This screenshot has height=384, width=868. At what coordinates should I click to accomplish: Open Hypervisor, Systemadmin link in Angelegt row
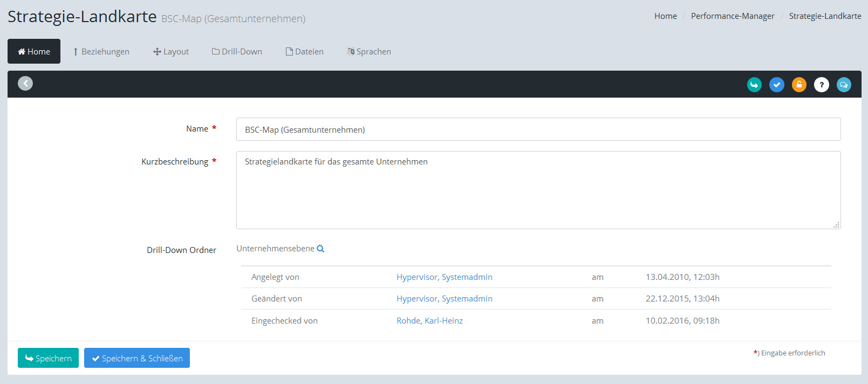444,277
